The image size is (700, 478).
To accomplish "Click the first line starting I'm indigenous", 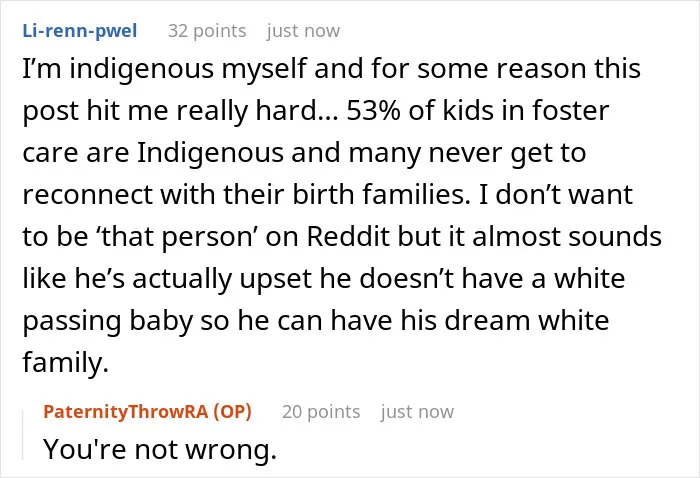I will coord(332,69).
